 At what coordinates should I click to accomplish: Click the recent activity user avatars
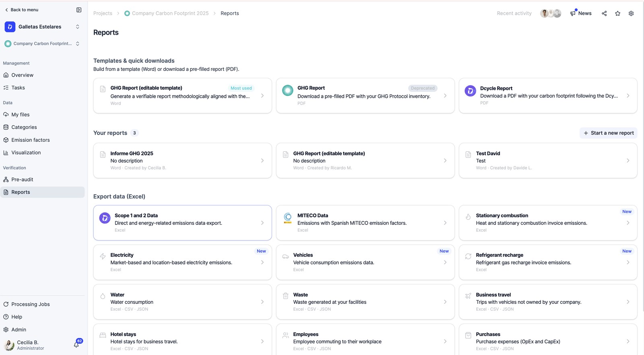(x=551, y=13)
